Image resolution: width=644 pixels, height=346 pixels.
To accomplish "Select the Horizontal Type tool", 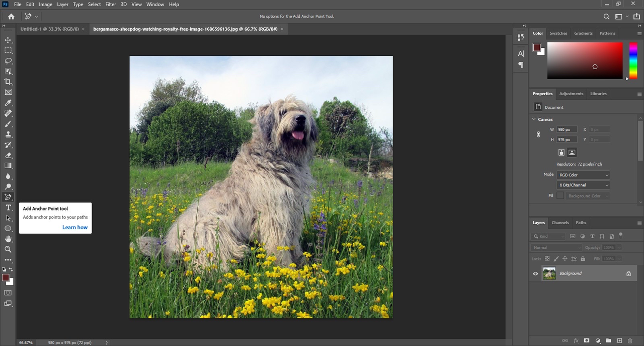I will tap(8, 207).
